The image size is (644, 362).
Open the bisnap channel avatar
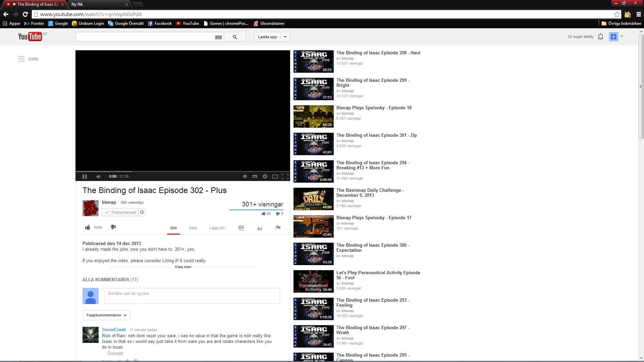91,208
